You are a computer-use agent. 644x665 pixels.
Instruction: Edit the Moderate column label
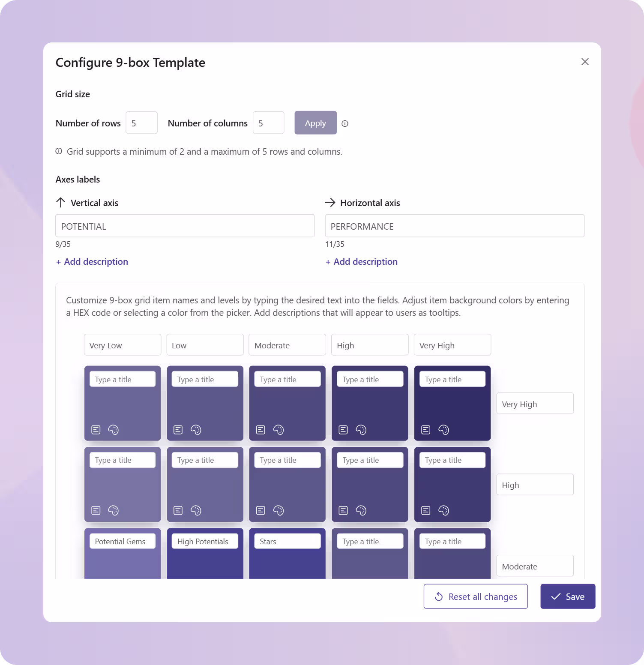[288, 345]
